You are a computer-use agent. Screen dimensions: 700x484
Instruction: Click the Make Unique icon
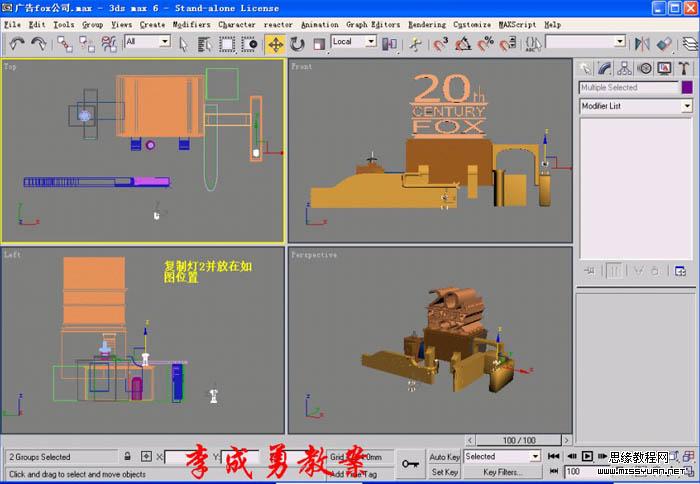[x=638, y=271]
